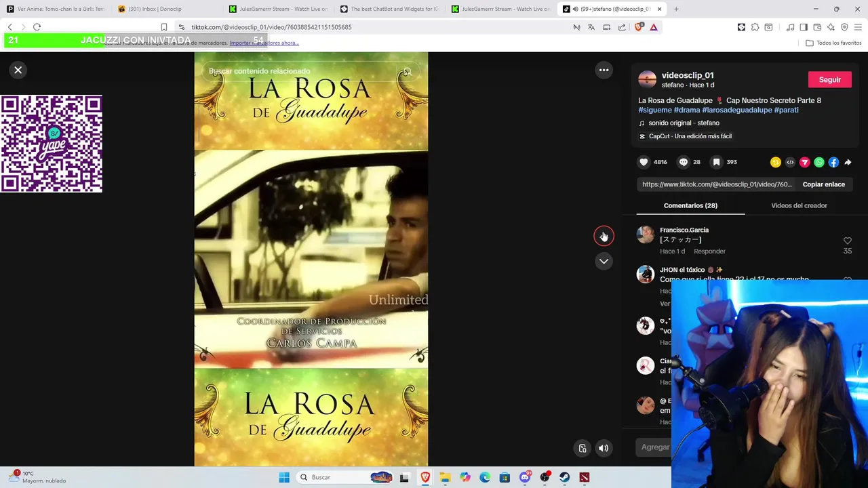Open translate page icon in address bar
This screenshot has height=488, width=868.
[591, 27]
